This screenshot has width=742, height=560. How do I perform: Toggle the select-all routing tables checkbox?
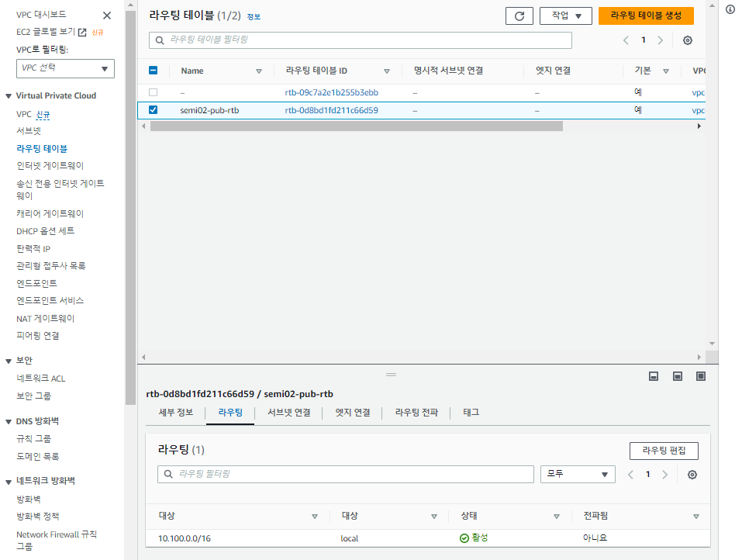pyautogui.click(x=153, y=71)
